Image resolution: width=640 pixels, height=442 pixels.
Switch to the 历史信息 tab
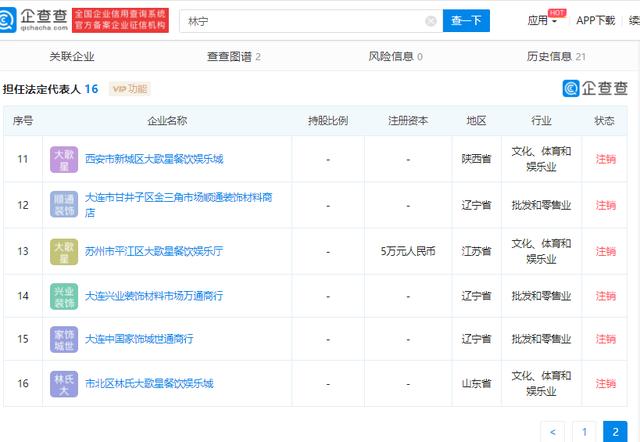(x=556, y=56)
